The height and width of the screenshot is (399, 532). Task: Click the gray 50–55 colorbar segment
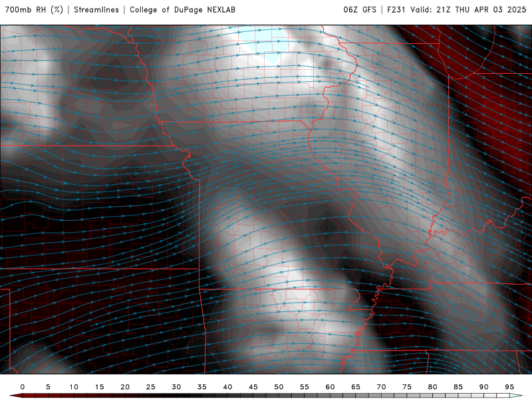[292, 396]
